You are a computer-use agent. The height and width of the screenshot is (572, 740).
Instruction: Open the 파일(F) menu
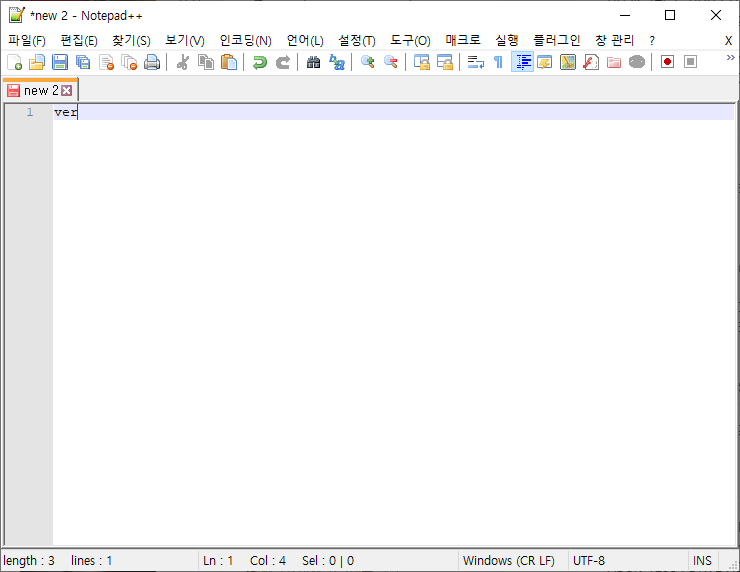click(x=27, y=41)
